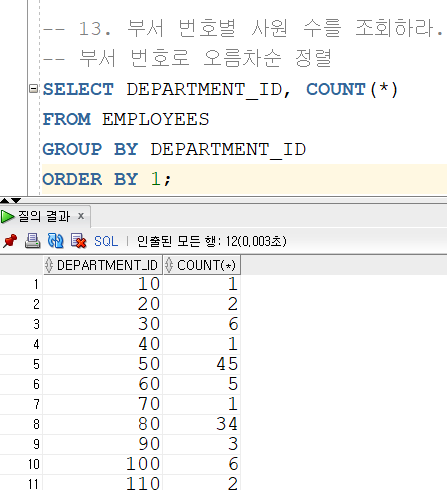Image resolution: width=447 pixels, height=490 pixels.
Task: Place cursor on ORDER BY line
Action: point(244,179)
